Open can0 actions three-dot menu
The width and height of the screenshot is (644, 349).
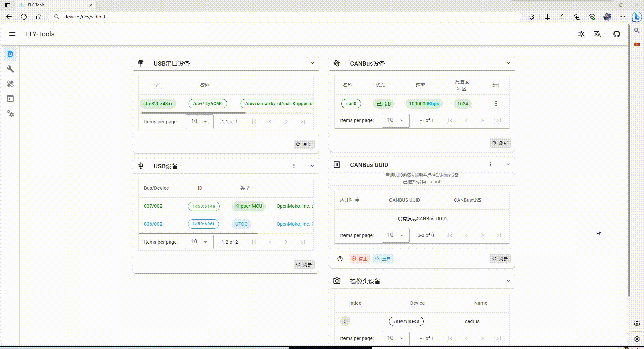click(x=496, y=104)
